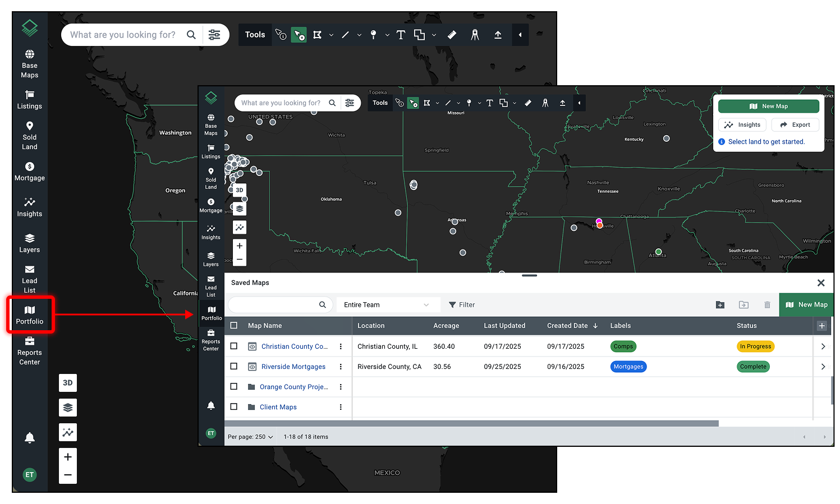This screenshot has width=840, height=504.
Task: Select all maps with the header checkbox
Action: 234,326
